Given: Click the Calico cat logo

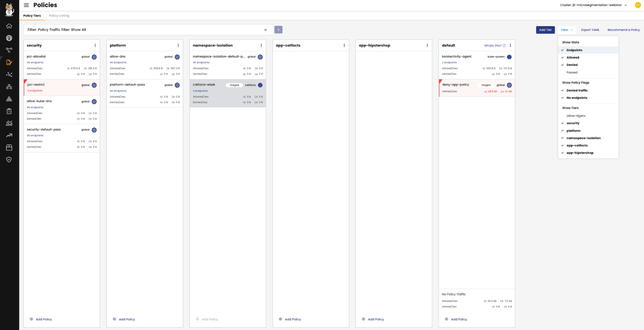Looking at the screenshot, I should (9, 10).
